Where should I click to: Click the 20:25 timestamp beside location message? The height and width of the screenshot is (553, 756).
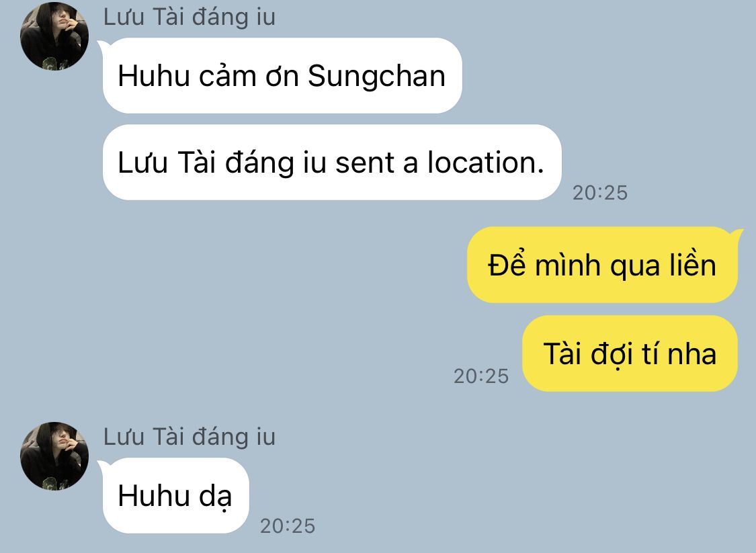pyautogui.click(x=600, y=193)
